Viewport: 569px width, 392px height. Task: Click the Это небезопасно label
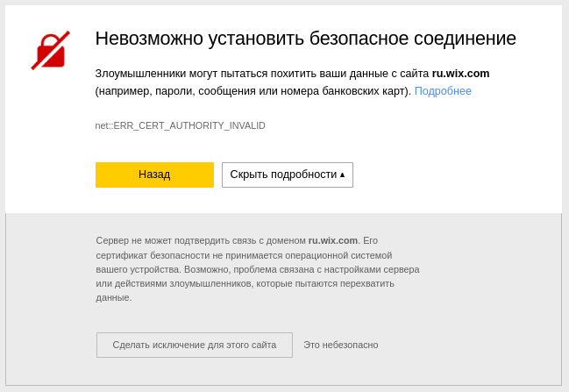click(341, 345)
